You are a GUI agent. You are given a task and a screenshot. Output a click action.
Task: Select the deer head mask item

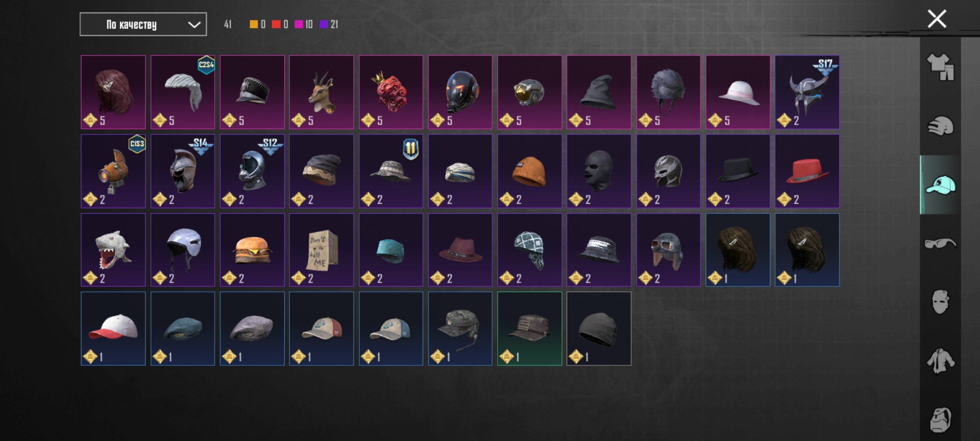tap(322, 92)
